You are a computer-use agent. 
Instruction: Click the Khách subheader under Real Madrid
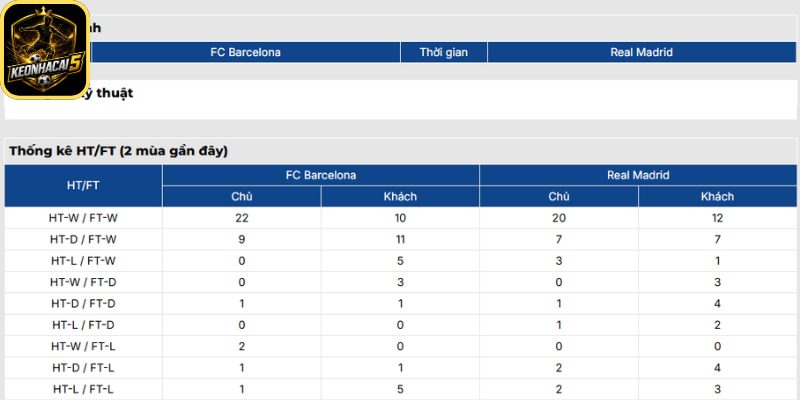point(717,196)
